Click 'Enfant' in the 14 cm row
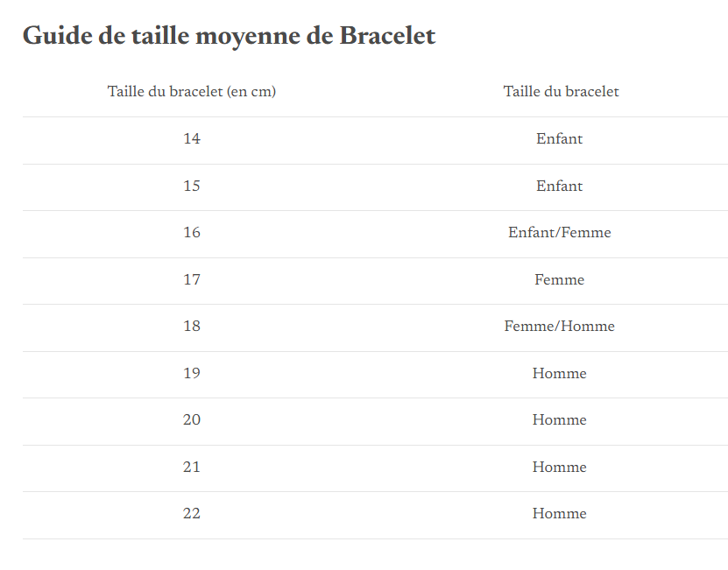Screen dimensions: 728x570 [559, 138]
